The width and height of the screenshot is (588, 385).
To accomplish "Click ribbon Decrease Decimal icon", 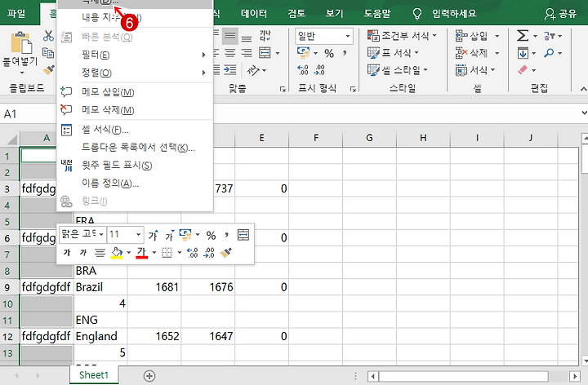I will [319, 70].
